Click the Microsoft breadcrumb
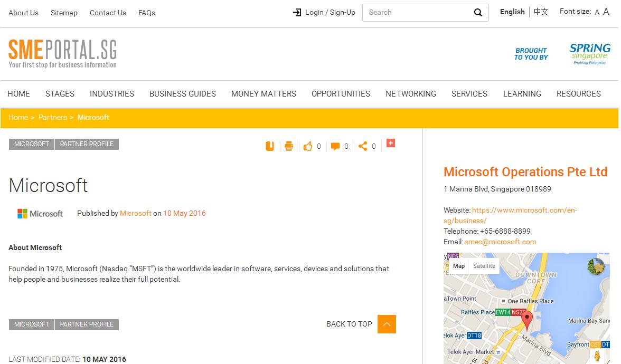Viewport: 621px width, 364px height. point(93,117)
